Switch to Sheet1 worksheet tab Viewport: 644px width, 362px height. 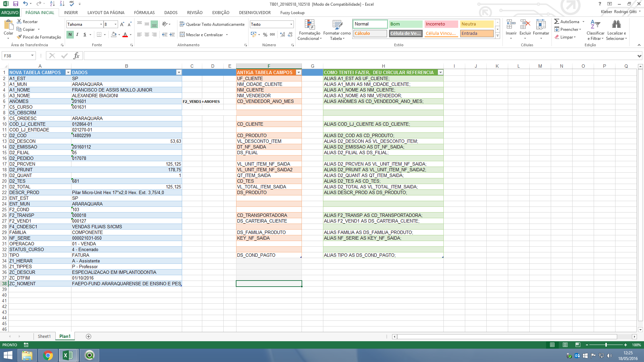pos(44,336)
